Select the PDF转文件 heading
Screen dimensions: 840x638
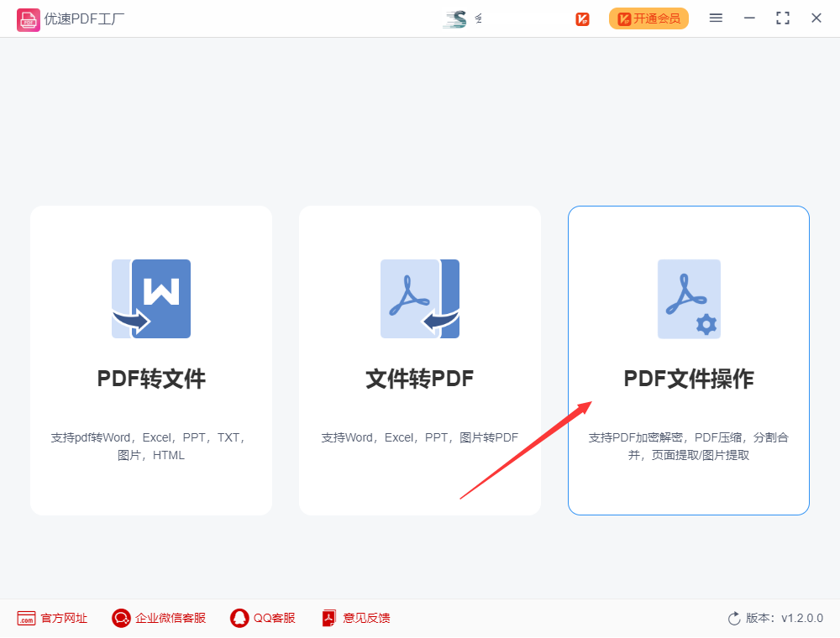point(151,379)
